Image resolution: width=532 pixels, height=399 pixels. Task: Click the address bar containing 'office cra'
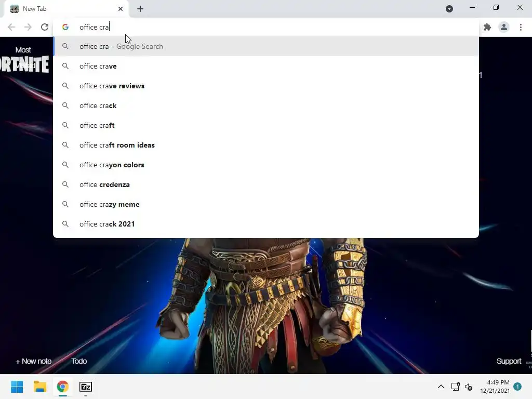pyautogui.click(x=266, y=27)
